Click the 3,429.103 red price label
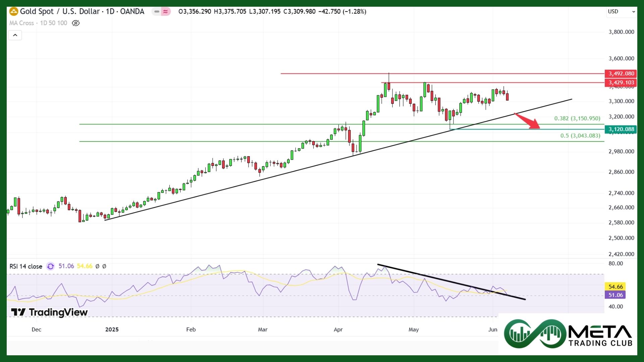644x362 pixels. pos(621,82)
